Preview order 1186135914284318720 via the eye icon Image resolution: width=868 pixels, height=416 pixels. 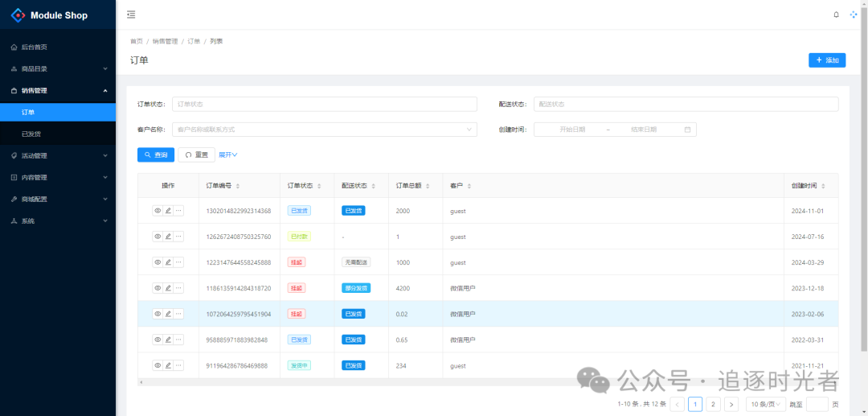coord(158,288)
